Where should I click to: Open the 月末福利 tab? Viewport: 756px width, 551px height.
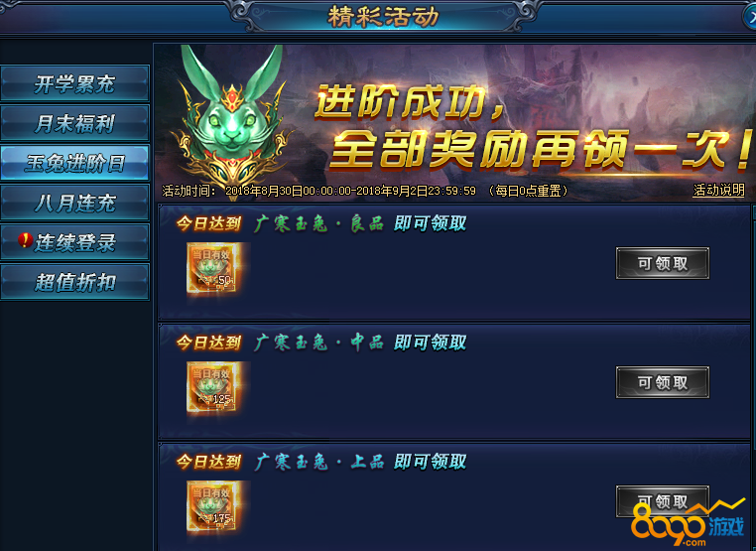tap(74, 123)
